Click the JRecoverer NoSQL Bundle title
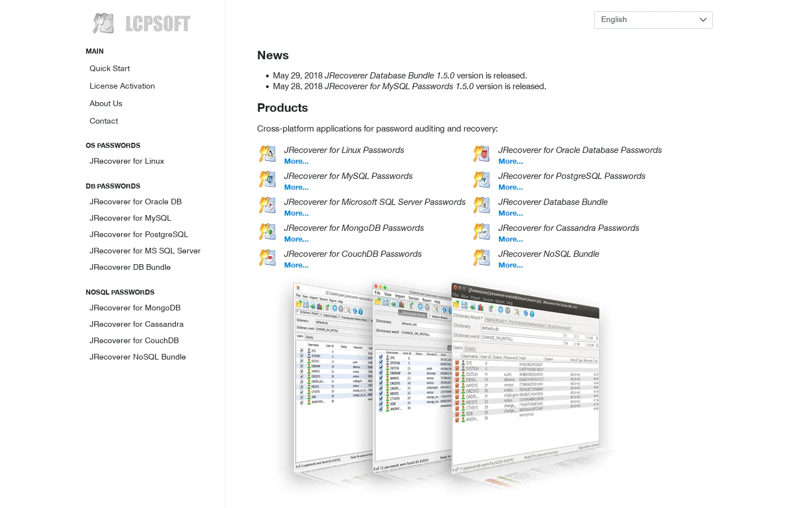This screenshot has width=812, height=508. click(549, 254)
